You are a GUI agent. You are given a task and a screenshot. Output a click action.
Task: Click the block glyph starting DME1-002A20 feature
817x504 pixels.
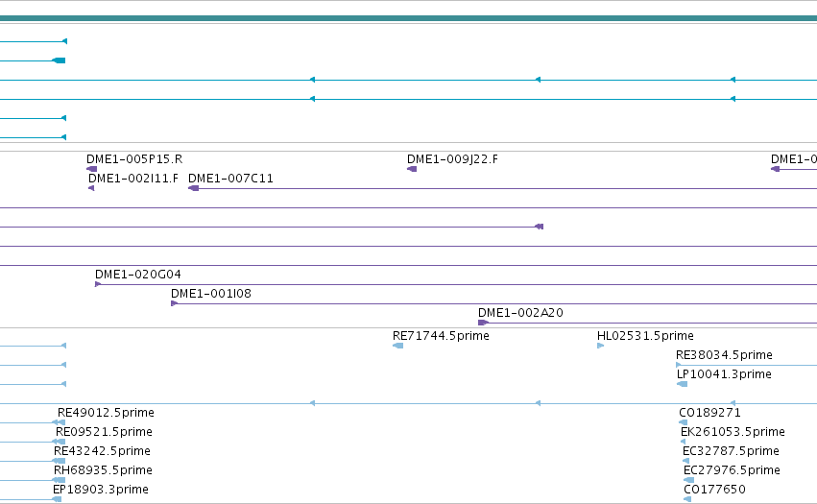point(483,323)
